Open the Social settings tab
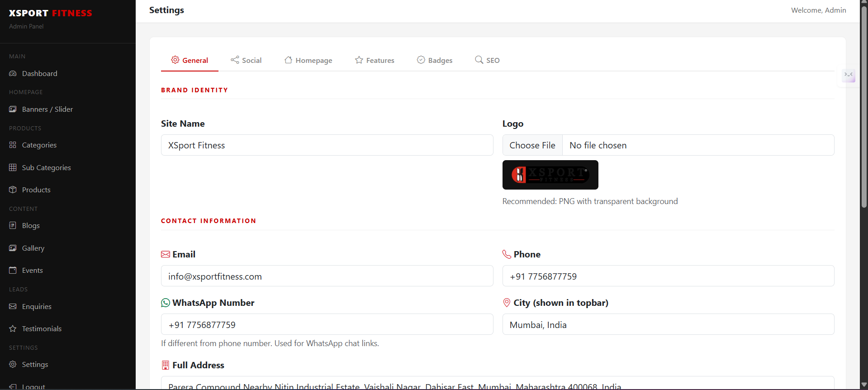 [246, 60]
